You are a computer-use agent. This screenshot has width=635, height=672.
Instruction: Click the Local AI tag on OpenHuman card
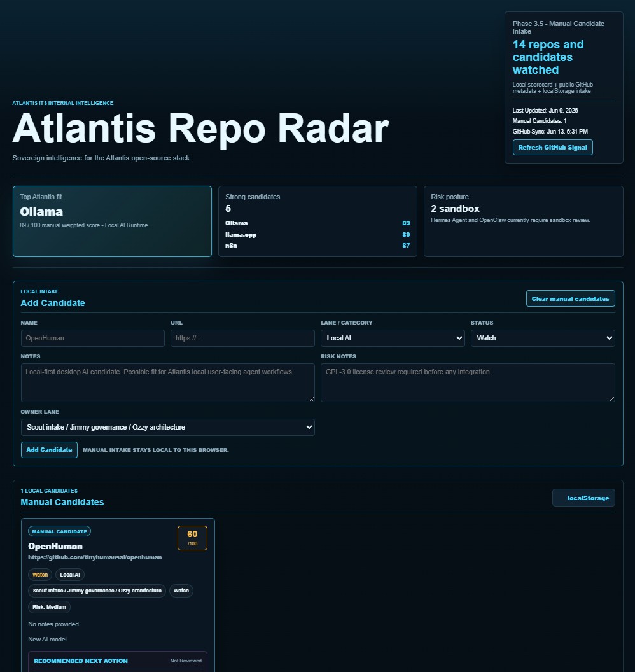pos(70,575)
